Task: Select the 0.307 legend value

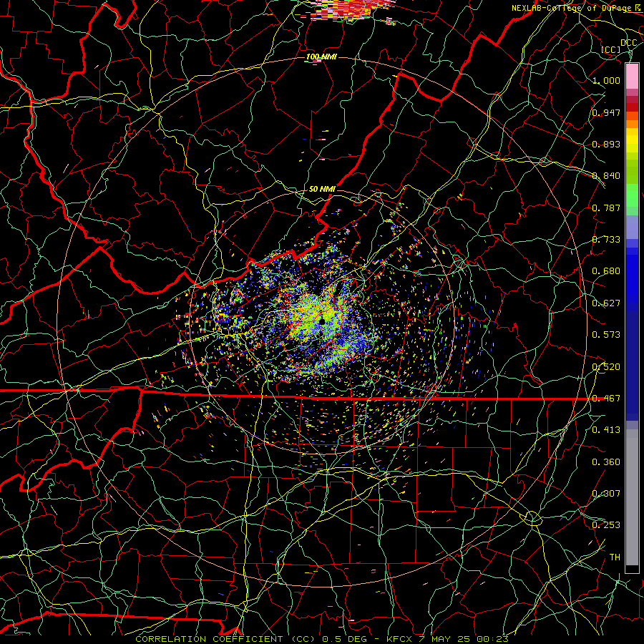Action: [606, 494]
